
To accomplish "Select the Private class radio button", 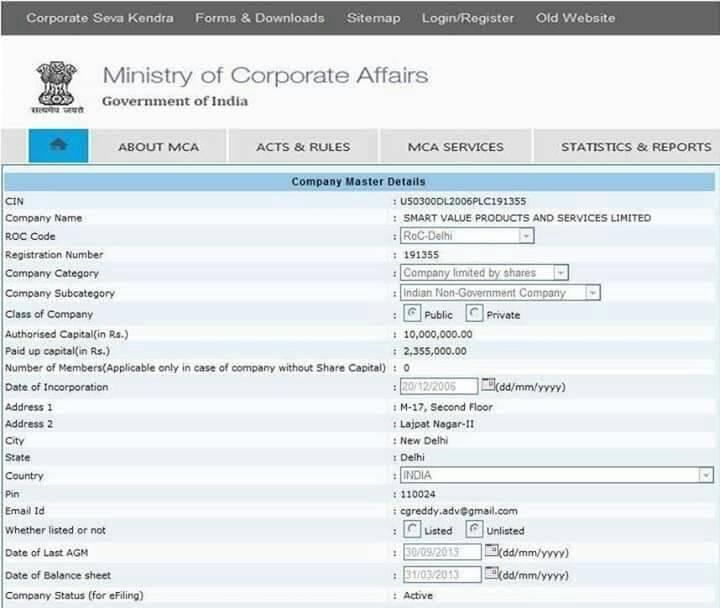I will tap(474, 313).
